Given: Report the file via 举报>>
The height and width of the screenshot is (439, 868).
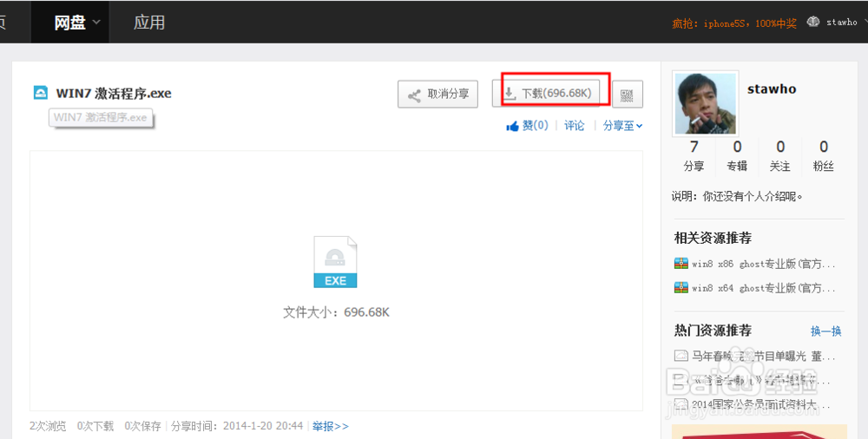Looking at the screenshot, I should 331,426.
